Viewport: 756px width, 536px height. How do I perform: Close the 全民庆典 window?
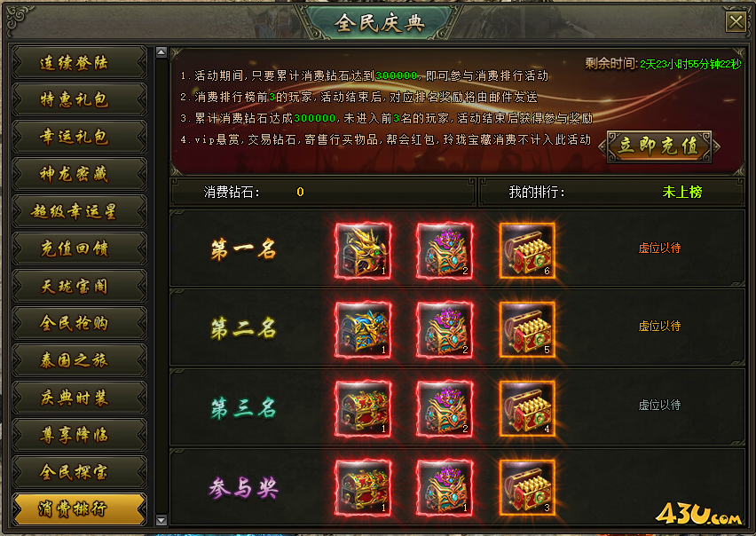click(736, 21)
